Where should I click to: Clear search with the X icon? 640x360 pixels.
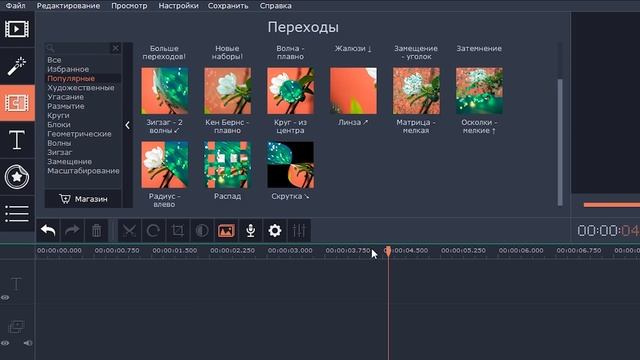(116, 48)
